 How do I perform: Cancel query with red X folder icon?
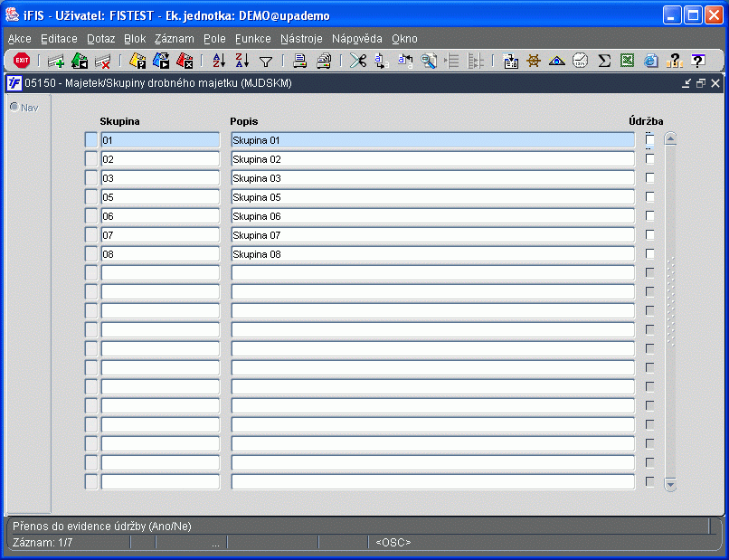point(185,61)
